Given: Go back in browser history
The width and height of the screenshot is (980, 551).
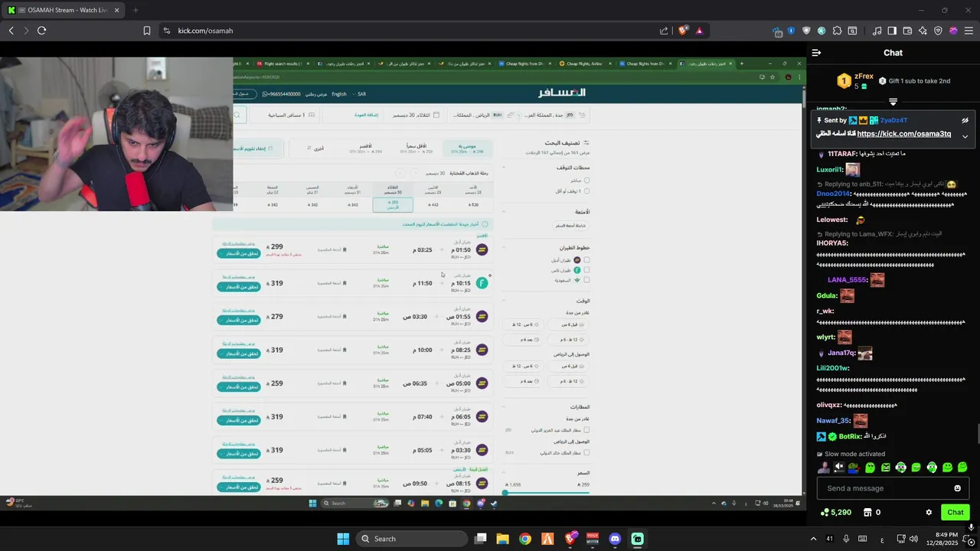Looking at the screenshot, I should click(x=11, y=31).
